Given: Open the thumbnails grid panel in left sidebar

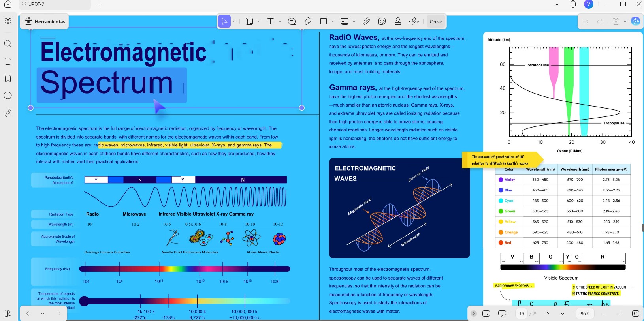Looking at the screenshot, I should [8, 21].
